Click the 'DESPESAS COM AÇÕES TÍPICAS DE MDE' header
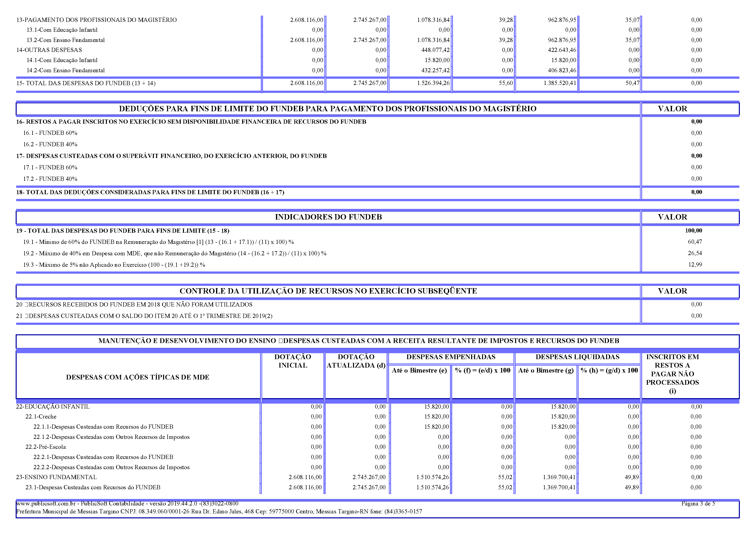 click(138, 377)
